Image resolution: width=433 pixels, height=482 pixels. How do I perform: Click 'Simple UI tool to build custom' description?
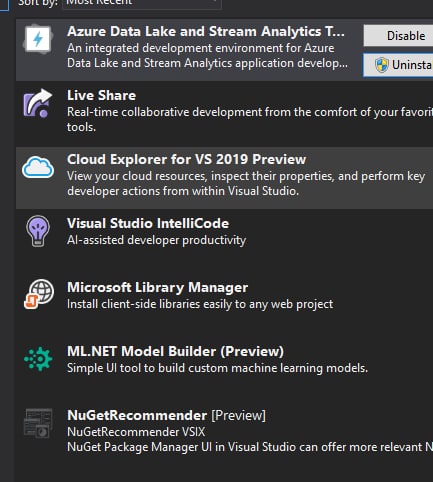pos(217,368)
